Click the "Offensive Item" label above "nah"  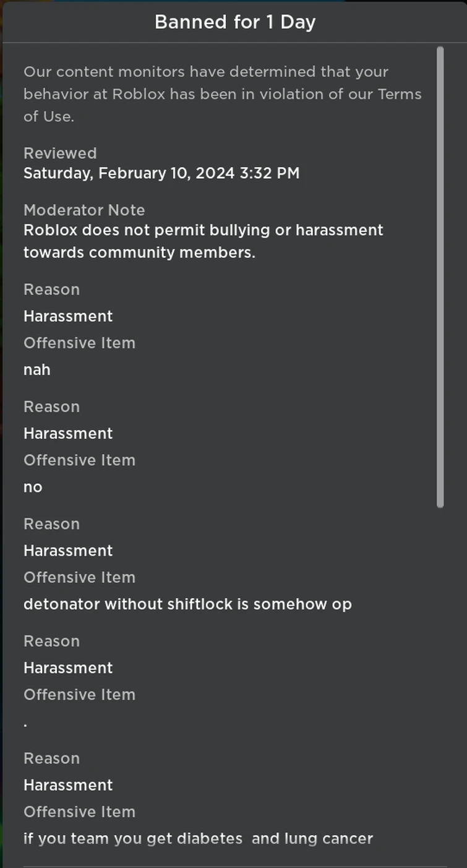point(79,343)
